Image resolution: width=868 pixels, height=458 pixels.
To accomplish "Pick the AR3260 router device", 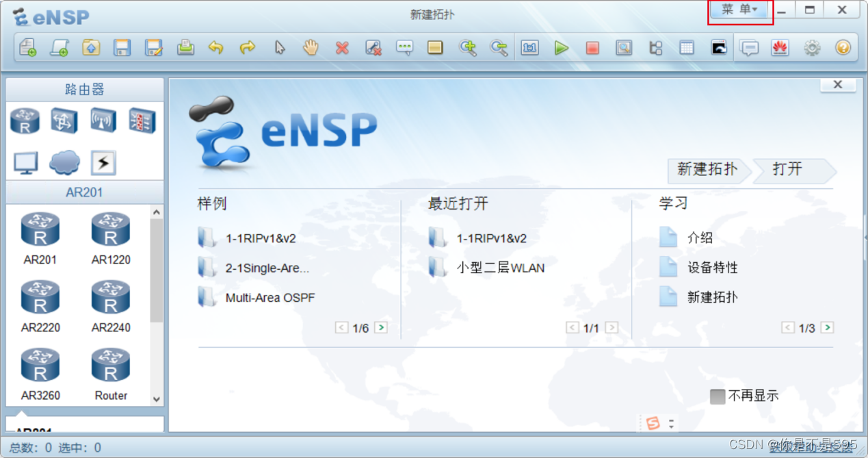I will (40, 374).
